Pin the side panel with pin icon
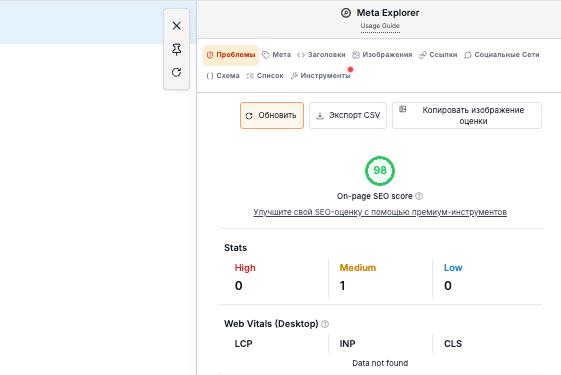Screen dimensions: 561x375 pyautogui.click(x=176, y=49)
